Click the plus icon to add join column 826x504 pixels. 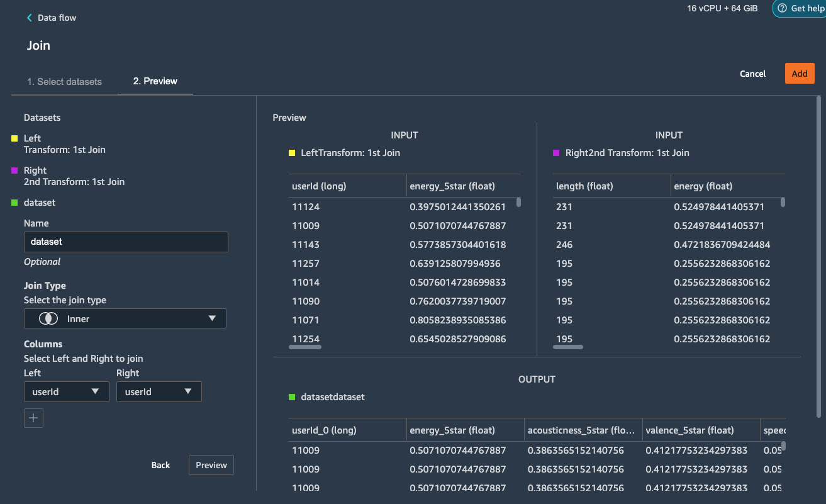click(33, 418)
